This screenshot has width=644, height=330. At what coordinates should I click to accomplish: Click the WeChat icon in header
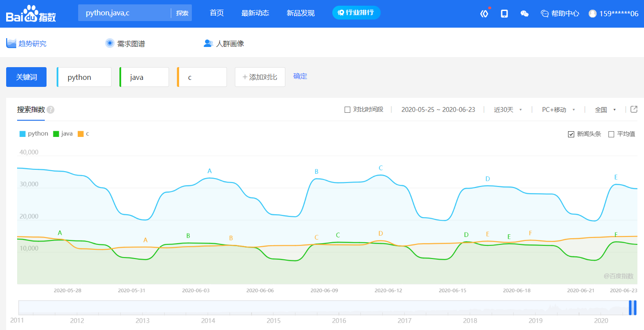[525, 14]
